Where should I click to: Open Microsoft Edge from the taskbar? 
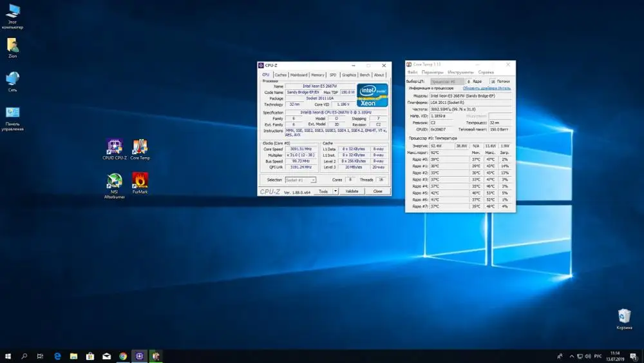[x=57, y=356]
